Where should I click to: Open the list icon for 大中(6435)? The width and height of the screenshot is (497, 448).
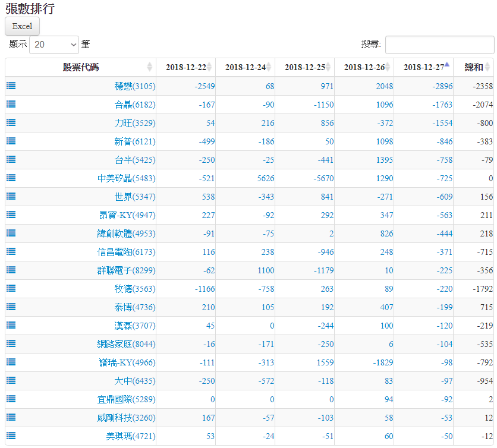tap(11, 380)
